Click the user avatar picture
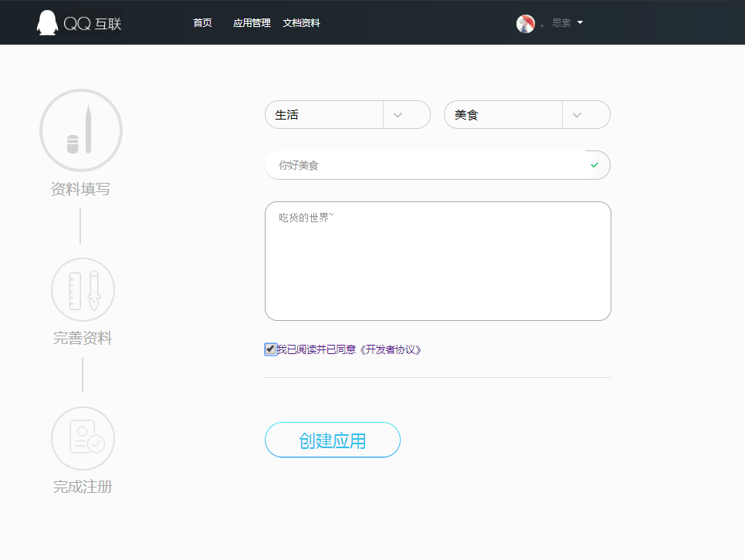 (526, 23)
